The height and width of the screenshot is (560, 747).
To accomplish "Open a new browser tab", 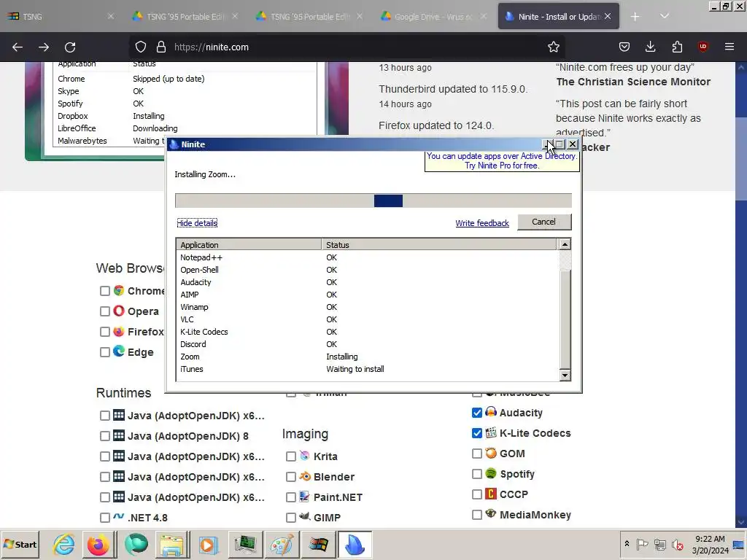I will tap(635, 17).
